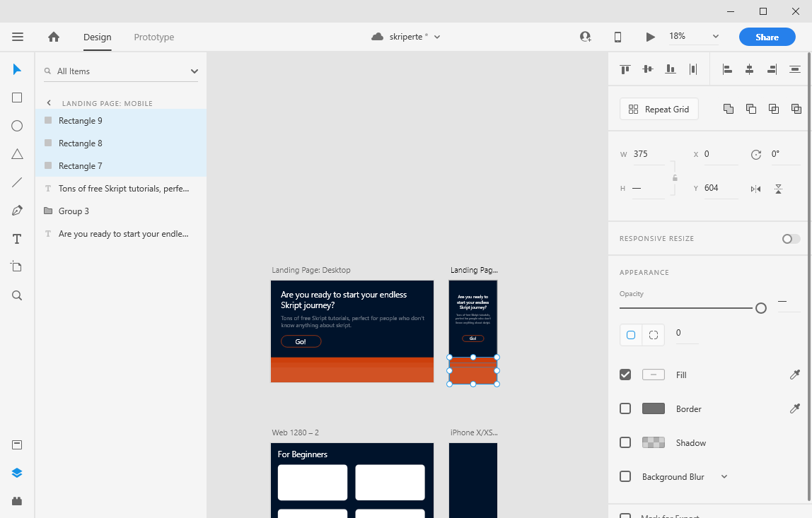
Task: Show the Layers panel icon
Action: pyautogui.click(x=17, y=473)
